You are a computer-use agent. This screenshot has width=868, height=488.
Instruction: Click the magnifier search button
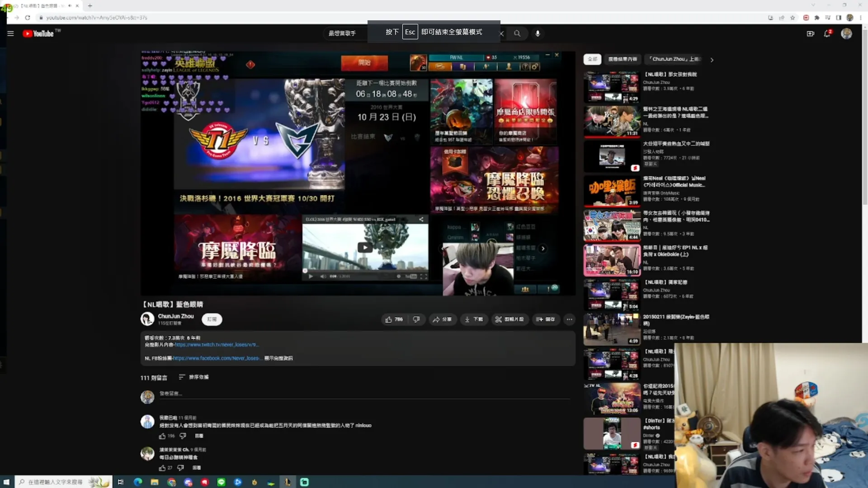pos(517,33)
